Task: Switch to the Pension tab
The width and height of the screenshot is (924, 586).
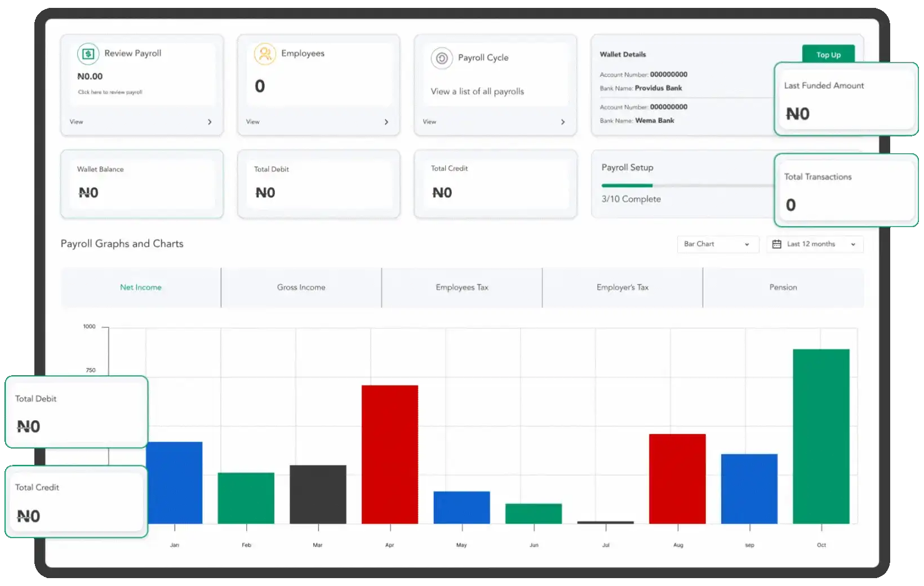Action: [x=783, y=287]
